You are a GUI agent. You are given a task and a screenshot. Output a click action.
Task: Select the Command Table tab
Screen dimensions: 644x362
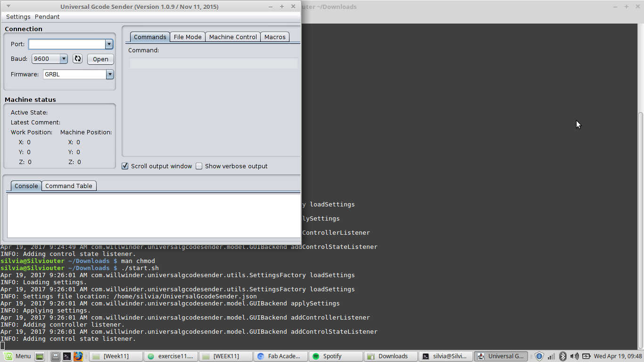pyautogui.click(x=69, y=186)
